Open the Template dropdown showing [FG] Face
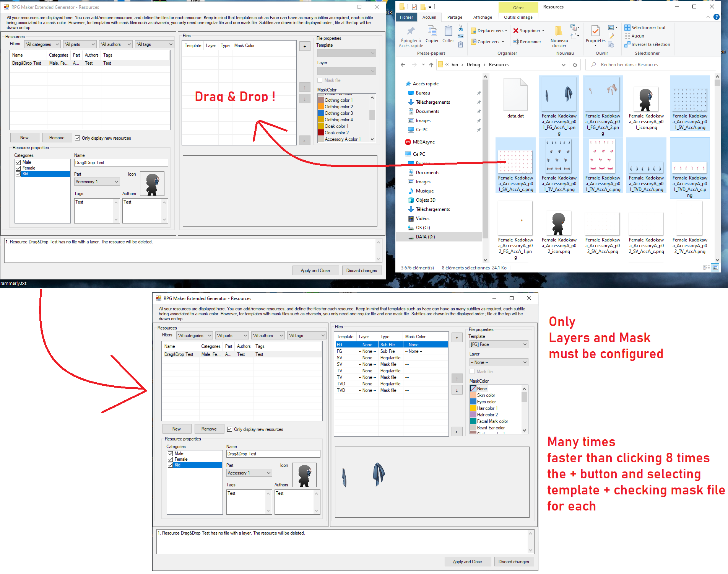Viewport: 728px width, 574px height. 499,344
